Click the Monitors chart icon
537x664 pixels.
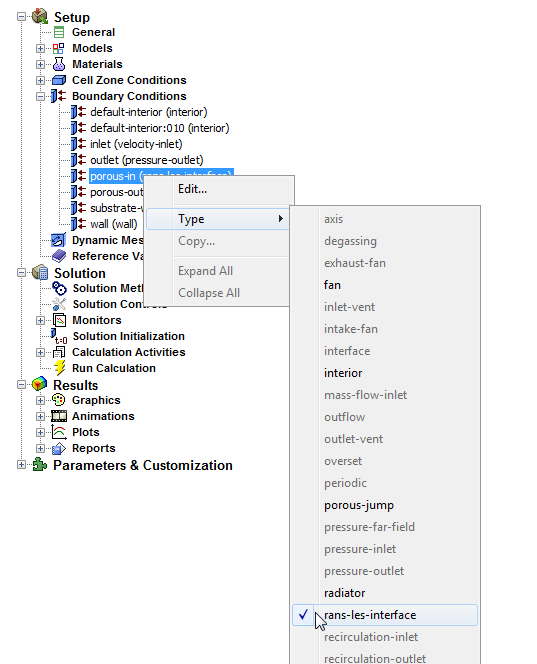tap(59, 320)
